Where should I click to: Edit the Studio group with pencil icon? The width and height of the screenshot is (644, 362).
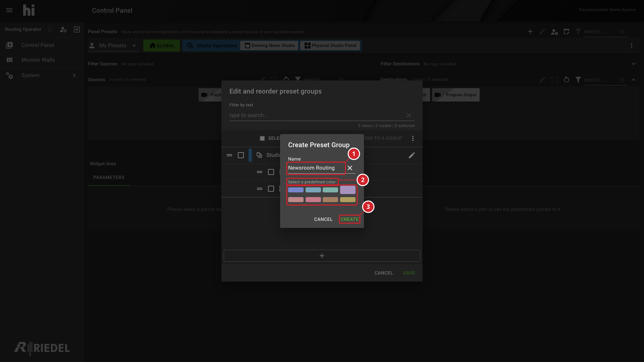(412, 155)
